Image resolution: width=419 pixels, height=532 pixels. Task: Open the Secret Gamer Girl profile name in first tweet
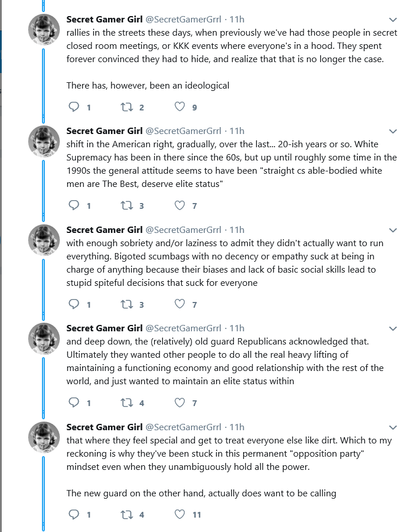point(105,20)
